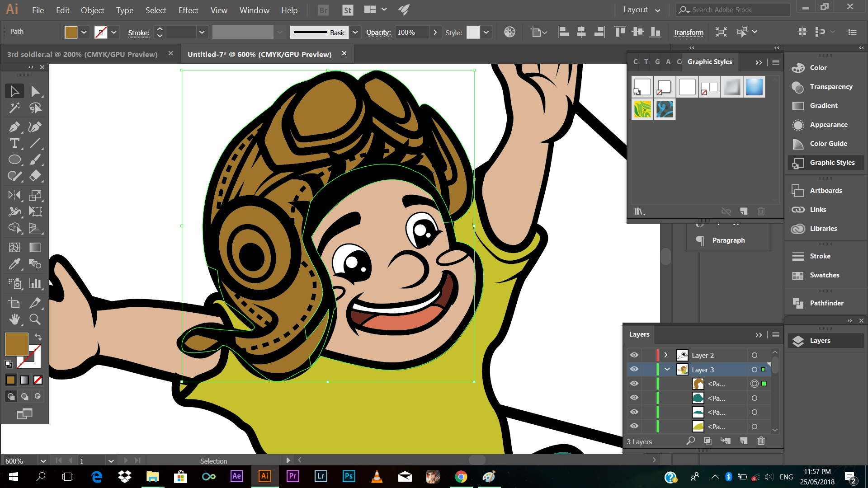Select the Type tool
This screenshot has width=868, height=488.
pos(14,143)
